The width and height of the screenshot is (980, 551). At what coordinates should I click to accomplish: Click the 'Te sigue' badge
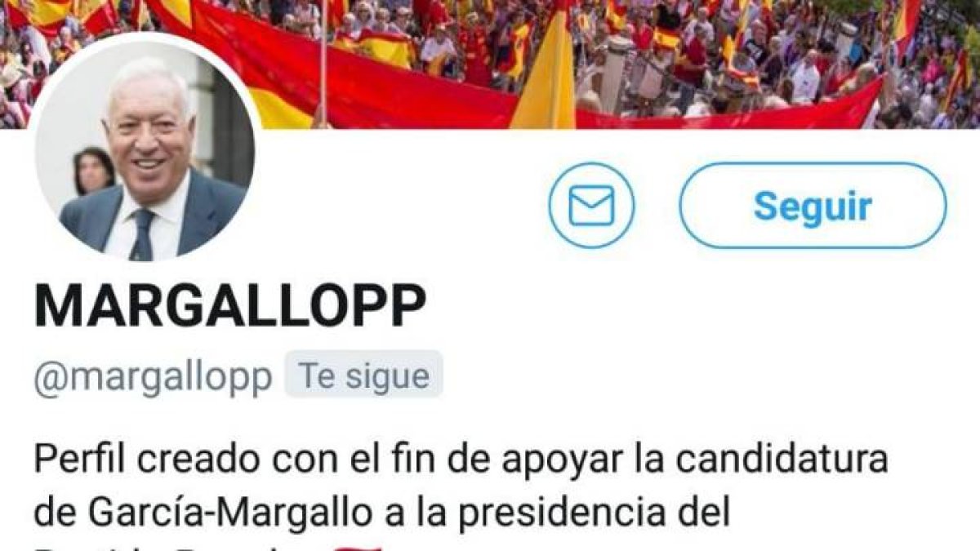(x=363, y=375)
